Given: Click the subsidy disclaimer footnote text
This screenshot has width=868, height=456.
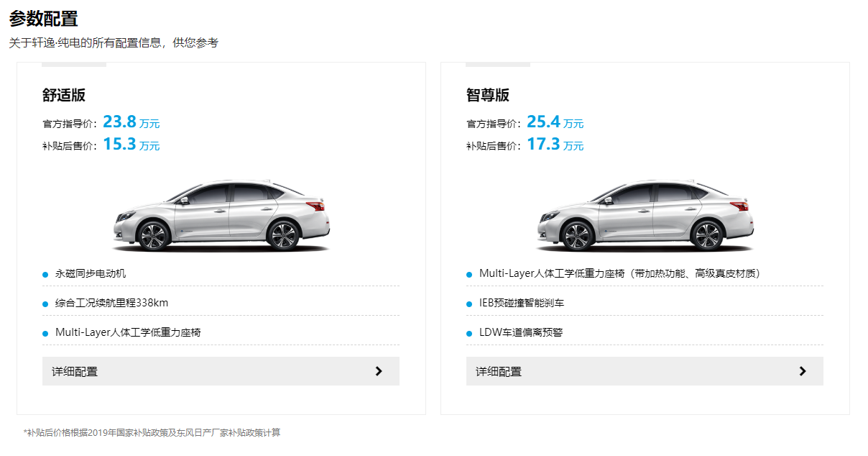Looking at the screenshot, I should pyautogui.click(x=152, y=433).
